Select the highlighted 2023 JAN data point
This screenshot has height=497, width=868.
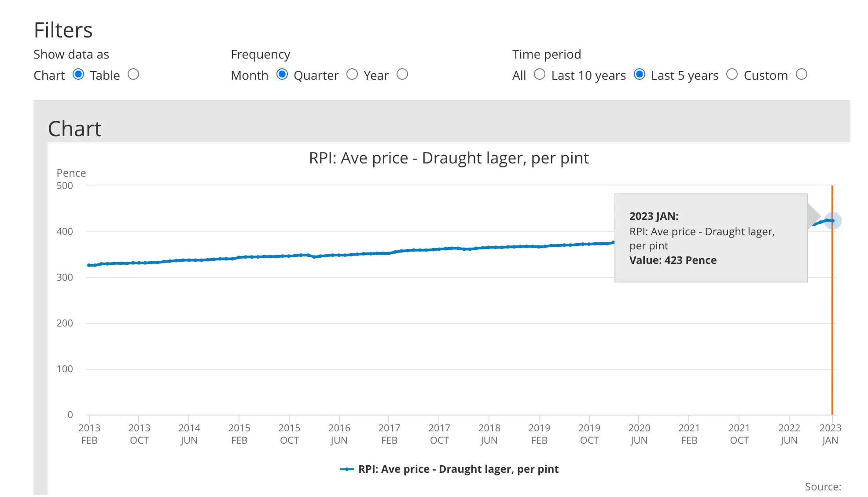(x=833, y=220)
